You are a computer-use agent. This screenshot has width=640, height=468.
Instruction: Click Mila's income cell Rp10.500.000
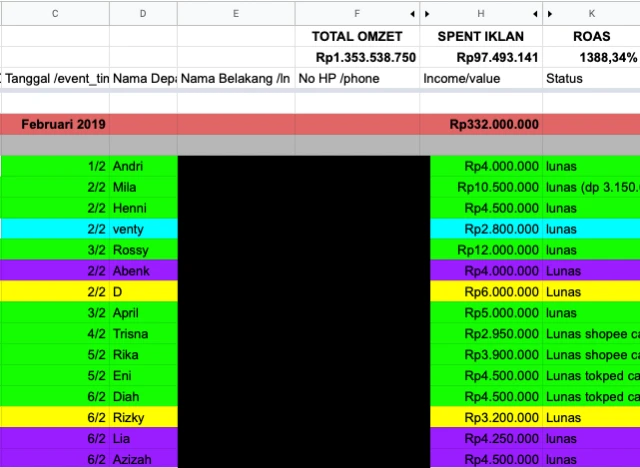[484, 187]
